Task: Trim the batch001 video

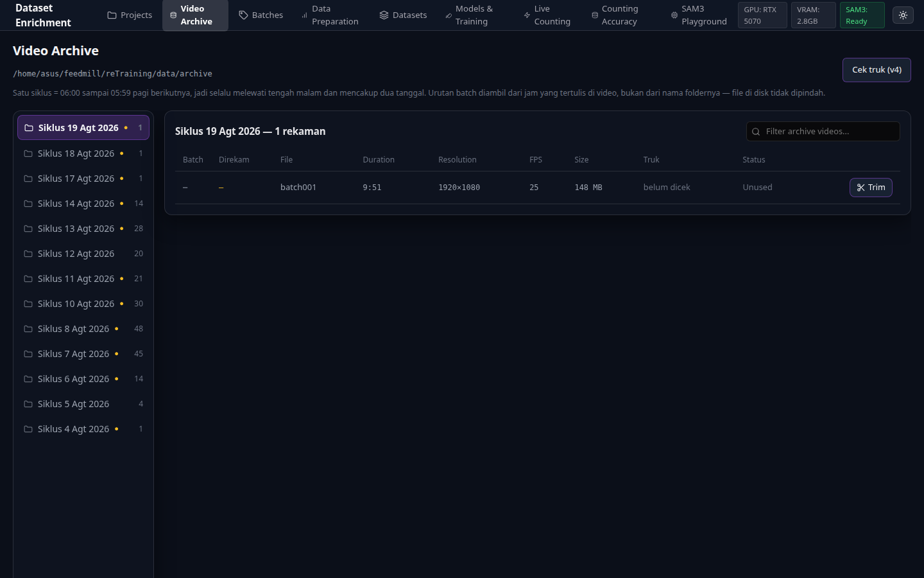Action: tap(871, 188)
